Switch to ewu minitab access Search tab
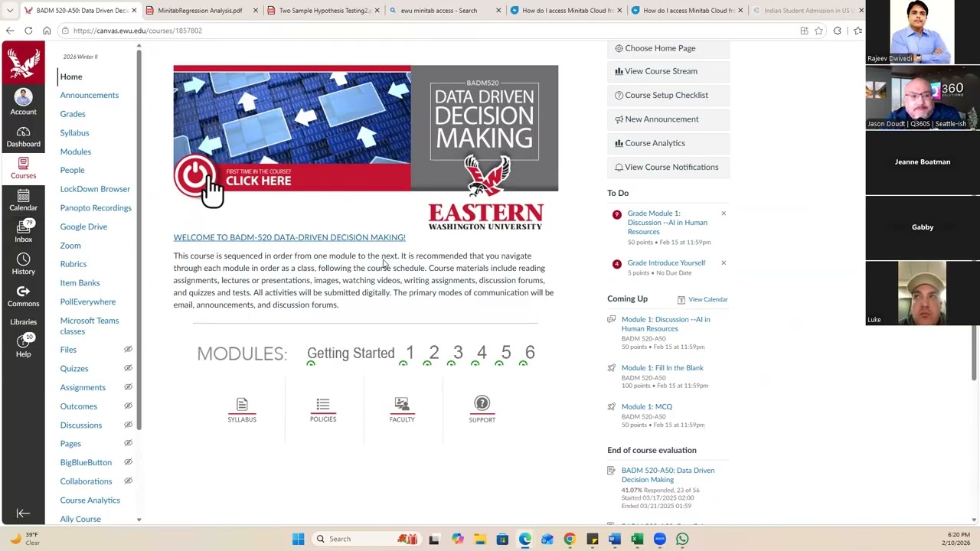The image size is (980, 551). (444, 11)
